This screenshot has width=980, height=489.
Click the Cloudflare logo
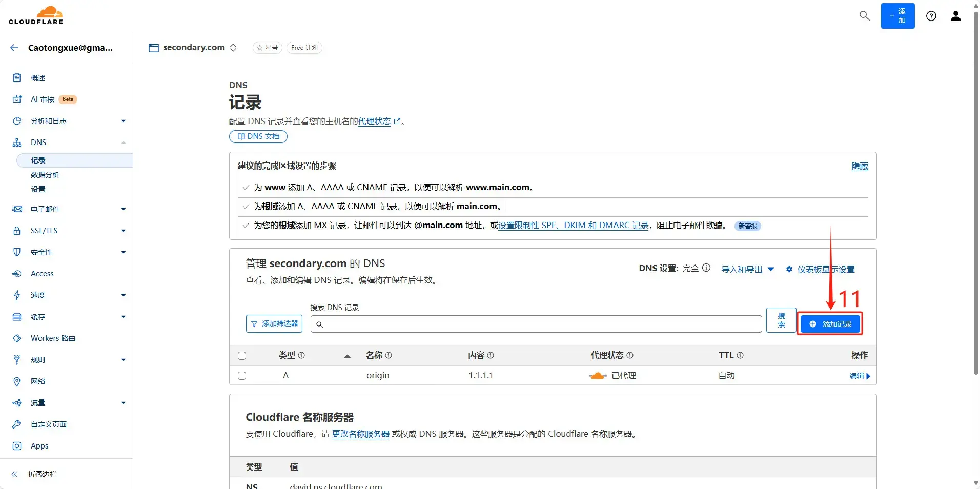36,15
